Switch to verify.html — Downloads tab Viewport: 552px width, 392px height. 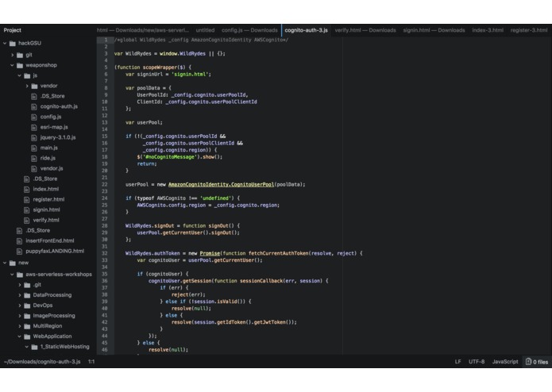pyautogui.click(x=365, y=30)
